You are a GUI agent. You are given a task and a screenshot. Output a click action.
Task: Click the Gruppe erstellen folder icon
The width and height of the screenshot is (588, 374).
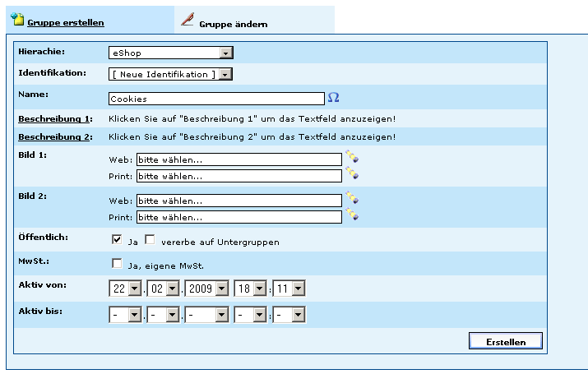pos(17,19)
